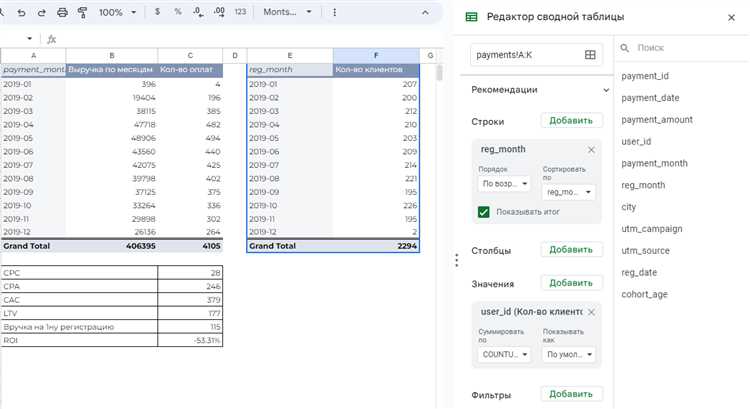Collapse the toolbar with the up chevron
The image size is (750, 409).
(425, 12)
